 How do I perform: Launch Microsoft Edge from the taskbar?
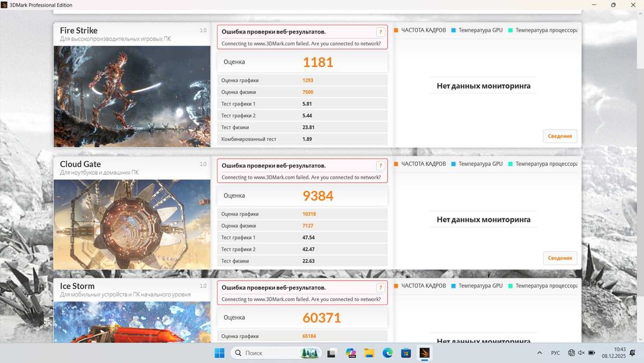click(x=387, y=353)
